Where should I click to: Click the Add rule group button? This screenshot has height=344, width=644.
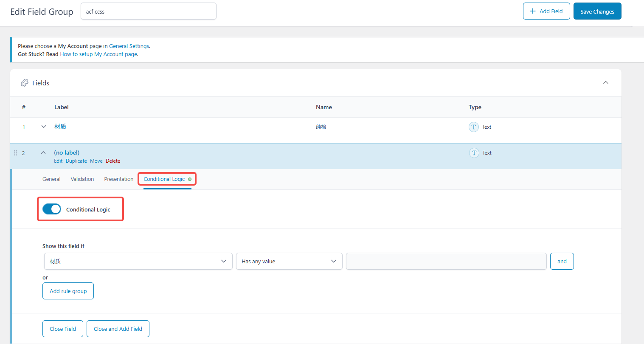[68, 291]
